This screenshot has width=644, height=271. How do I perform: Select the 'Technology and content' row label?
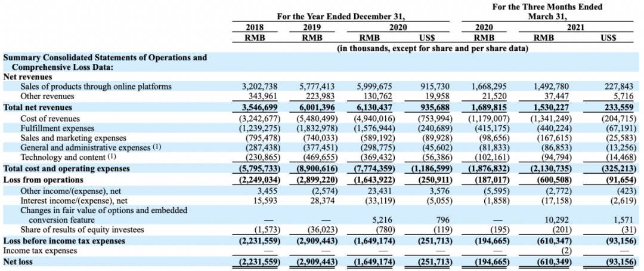63,157
